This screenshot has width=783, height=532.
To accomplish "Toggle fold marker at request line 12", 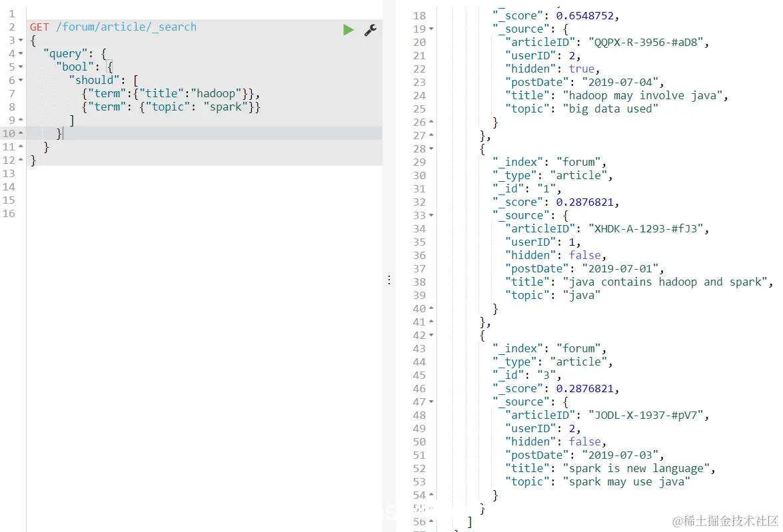I will (x=21, y=160).
